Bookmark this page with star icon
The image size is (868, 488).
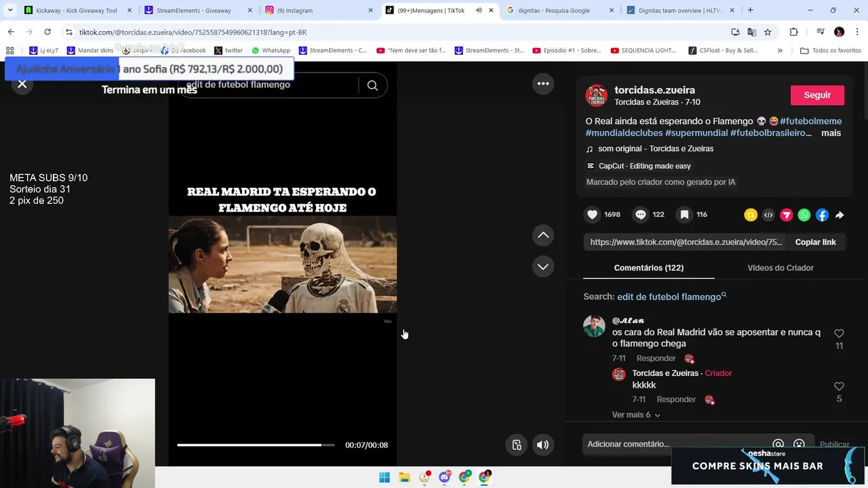768,32
